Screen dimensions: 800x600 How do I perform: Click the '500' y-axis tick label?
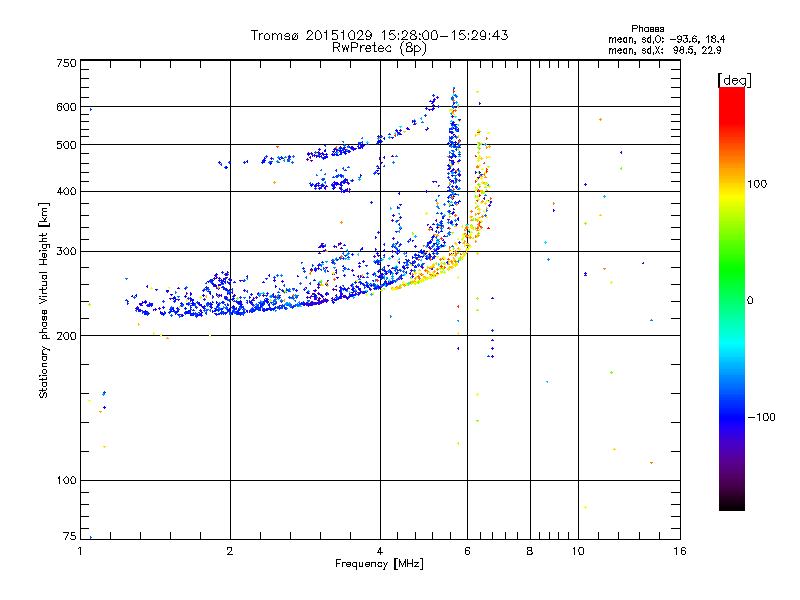(66, 145)
